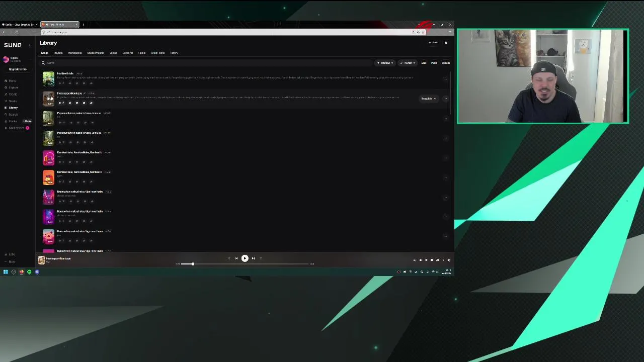Collapse the sidebar with the chevron beside SUNO
Image resolution: width=644 pixels, height=362 pixels.
[x=29, y=45]
